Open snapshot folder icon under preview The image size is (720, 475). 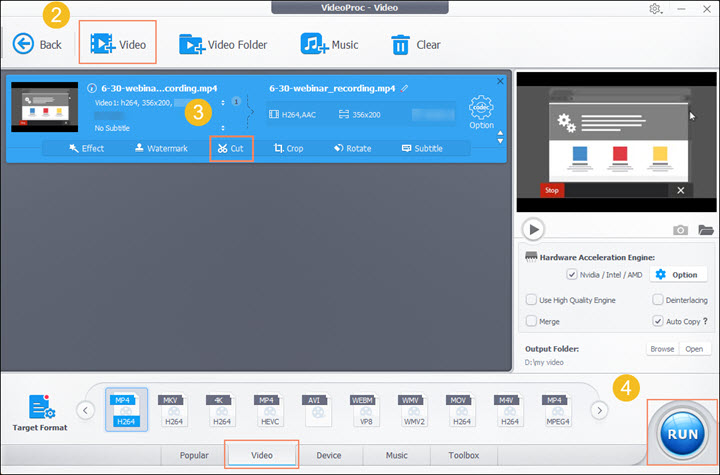[x=706, y=230]
